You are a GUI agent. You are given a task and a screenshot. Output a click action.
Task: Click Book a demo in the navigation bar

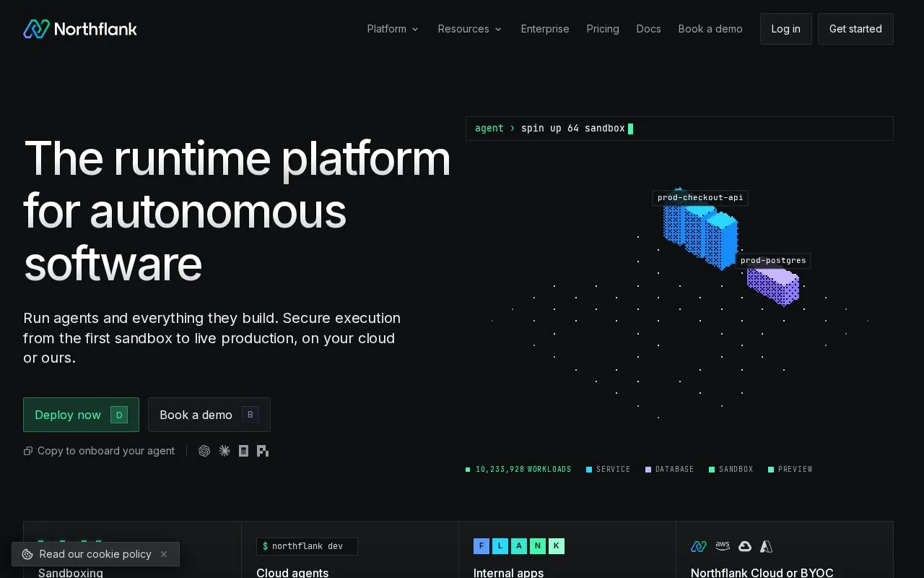(x=710, y=29)
